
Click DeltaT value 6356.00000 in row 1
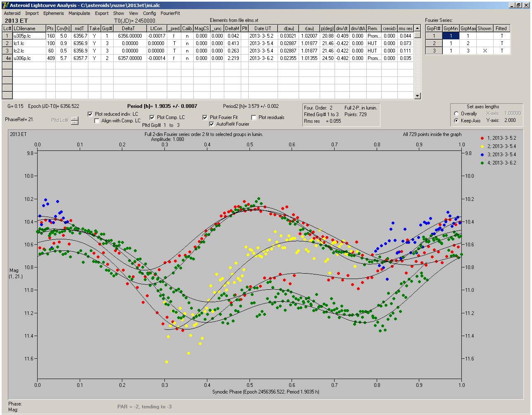point(128,36)
